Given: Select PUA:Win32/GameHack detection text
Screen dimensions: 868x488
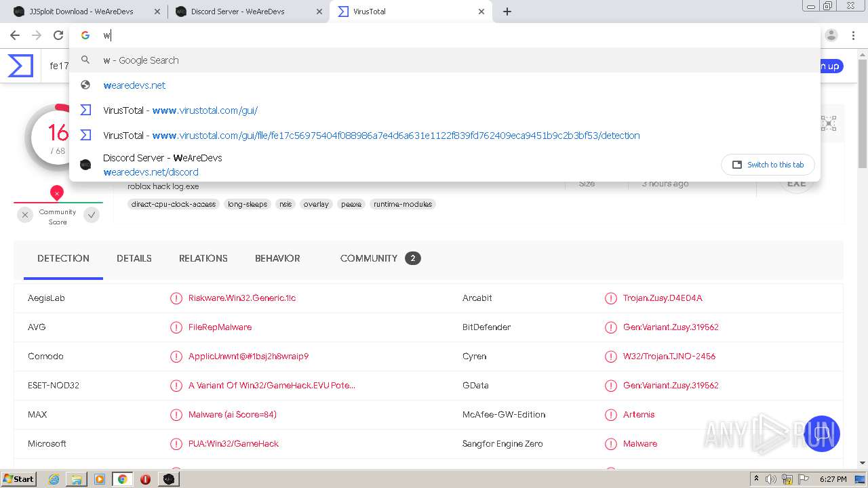Looking at the screenshot, I should click(x=233, y=444).
